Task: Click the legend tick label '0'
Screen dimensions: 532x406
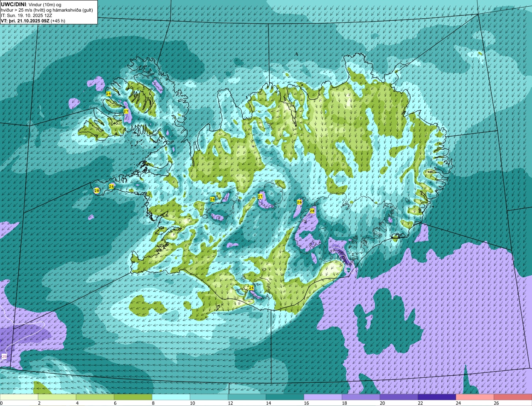Action: pyautogui.click(x=2, y=403)
